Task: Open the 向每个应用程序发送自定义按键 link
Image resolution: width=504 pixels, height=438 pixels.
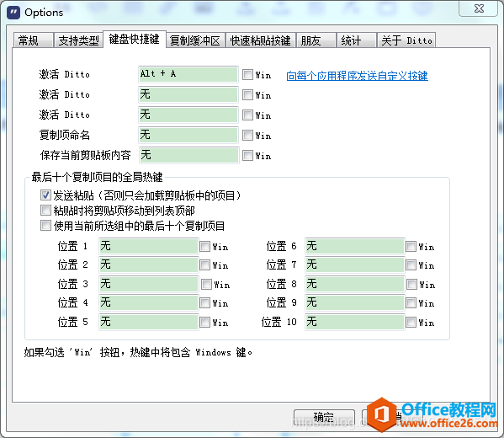Action: (357, 76)
